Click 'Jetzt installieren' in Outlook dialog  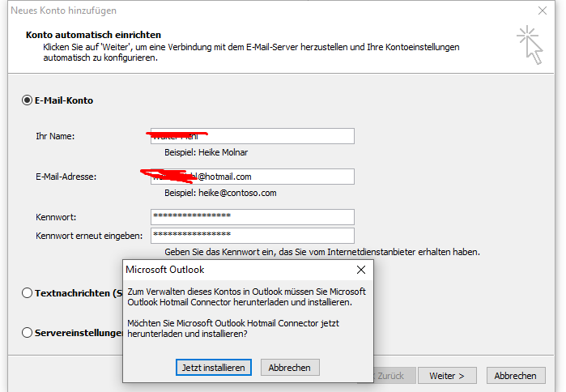[x=213, y=368]
